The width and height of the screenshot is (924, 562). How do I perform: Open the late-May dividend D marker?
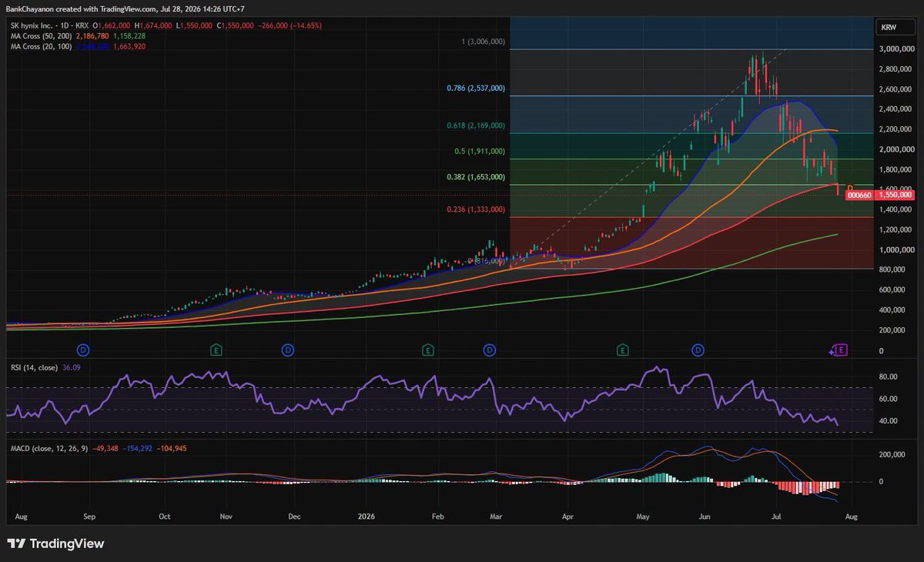(698, 350)
